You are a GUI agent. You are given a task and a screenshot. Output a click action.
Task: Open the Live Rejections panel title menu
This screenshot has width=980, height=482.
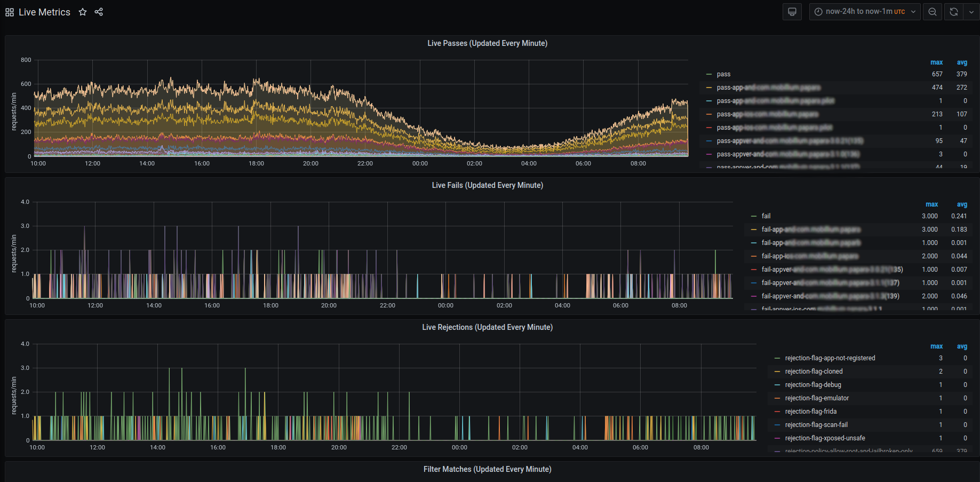[x=487, y=327]
